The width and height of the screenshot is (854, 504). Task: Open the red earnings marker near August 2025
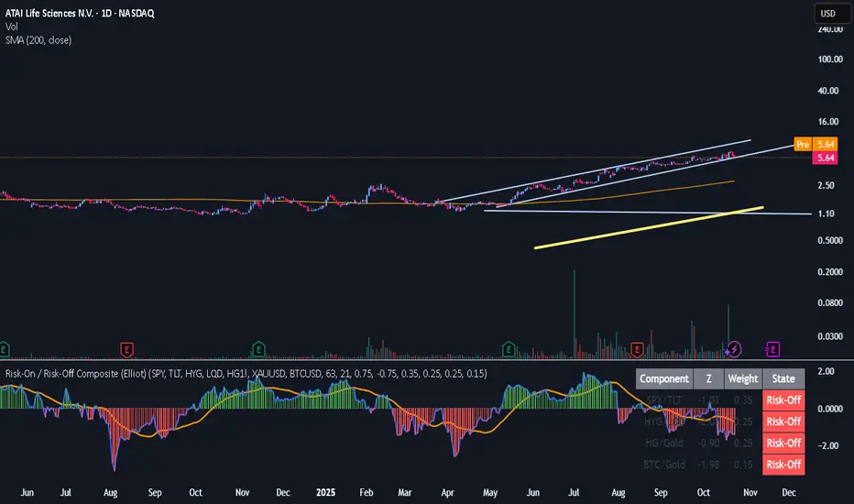point(637,349)
